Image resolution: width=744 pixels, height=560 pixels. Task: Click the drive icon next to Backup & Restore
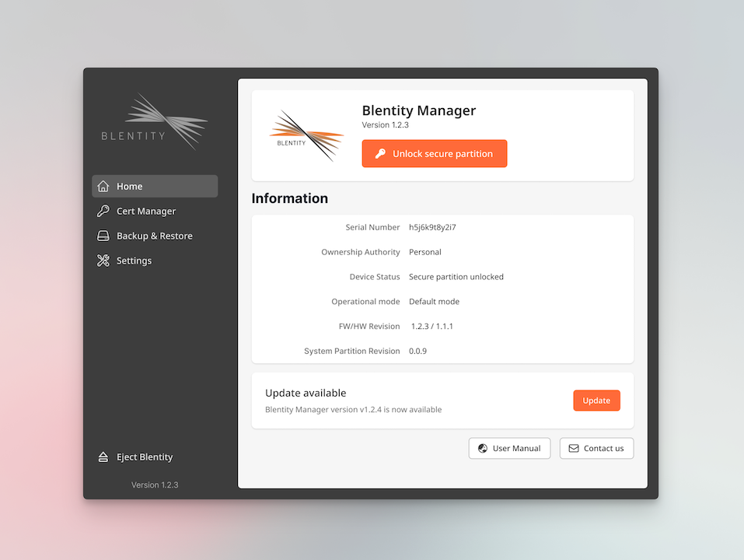tap(103, 236)
